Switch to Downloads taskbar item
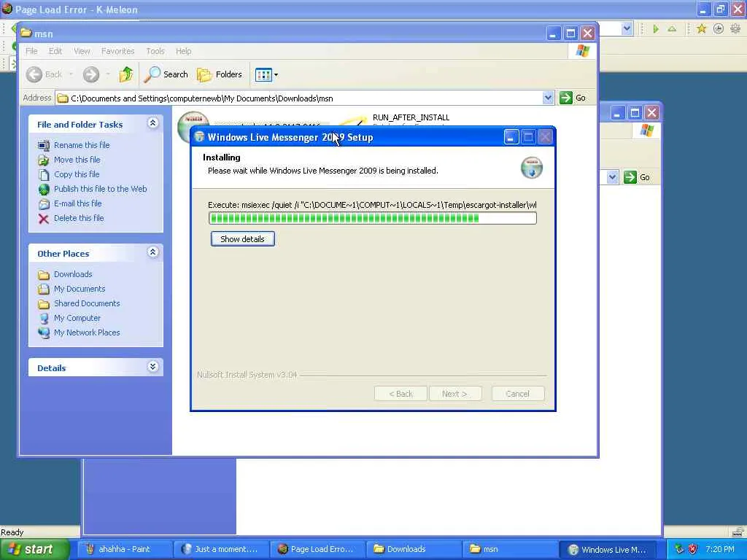Viewport: 747px width, 560px height. coord(413,549)
